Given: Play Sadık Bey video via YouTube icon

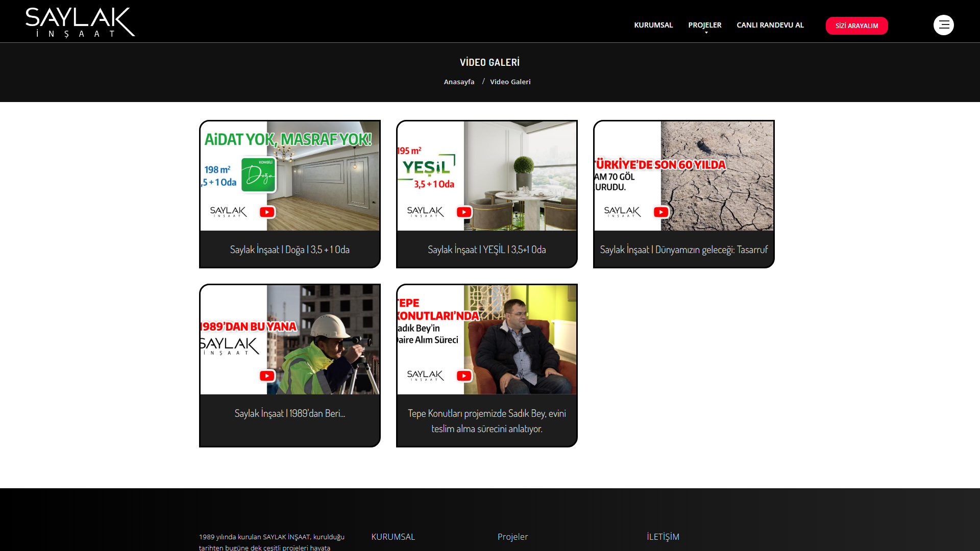Looking at the screenshot, I should coord(464,376).
